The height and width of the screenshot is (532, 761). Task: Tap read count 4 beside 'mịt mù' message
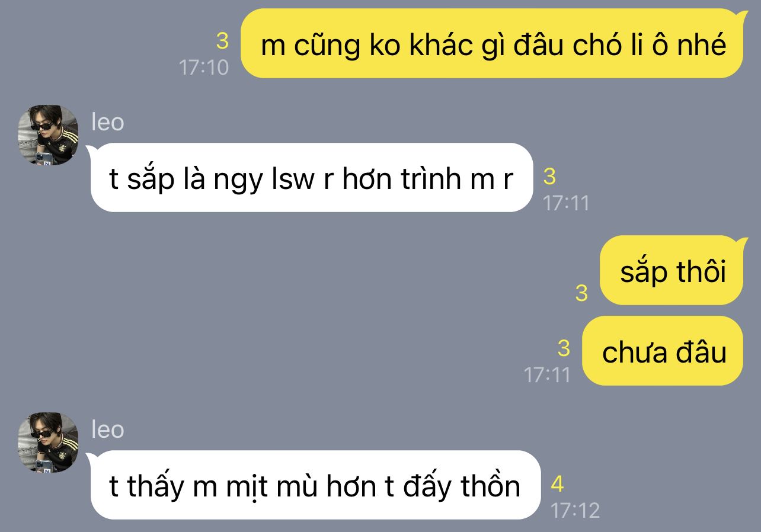coord(557,484)
